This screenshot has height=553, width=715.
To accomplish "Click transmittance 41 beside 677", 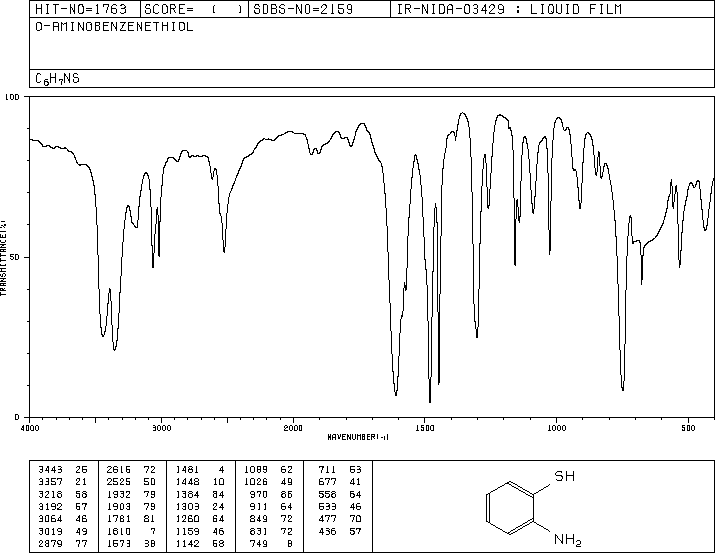I will click(x=355, y=482).
